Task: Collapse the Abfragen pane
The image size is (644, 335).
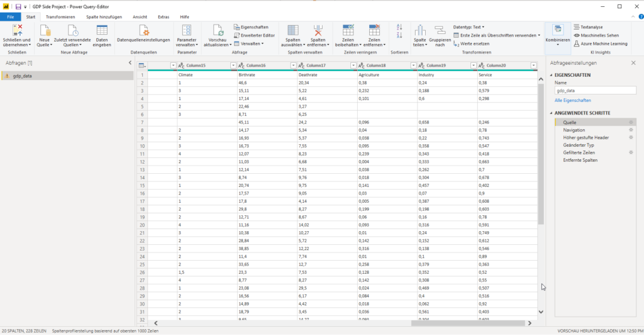Action: tap(130, 63)
